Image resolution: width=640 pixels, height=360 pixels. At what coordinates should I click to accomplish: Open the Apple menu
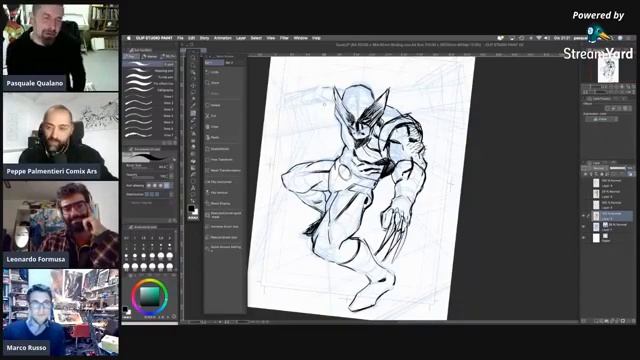(x=129, y=38)
